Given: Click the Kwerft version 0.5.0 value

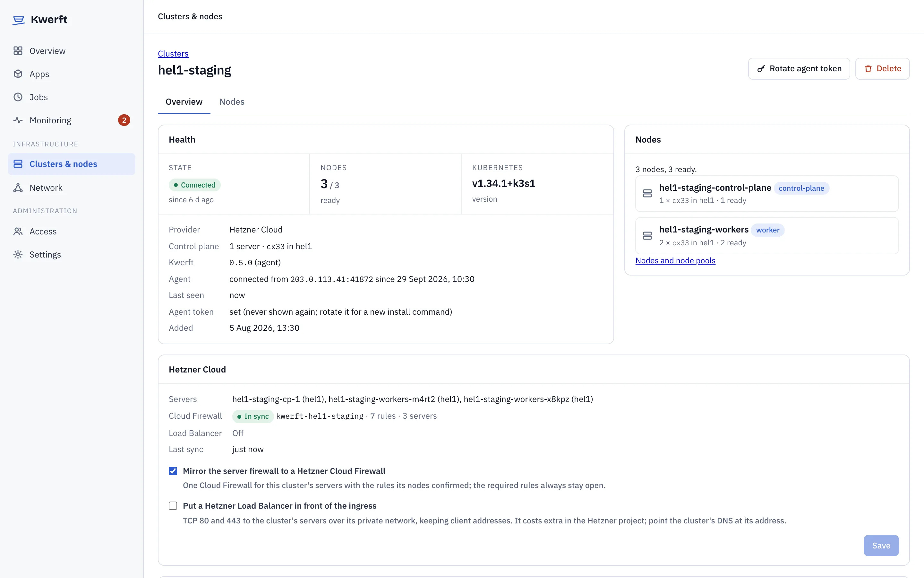Looking at the screenshot, I should tap(241, 263).
